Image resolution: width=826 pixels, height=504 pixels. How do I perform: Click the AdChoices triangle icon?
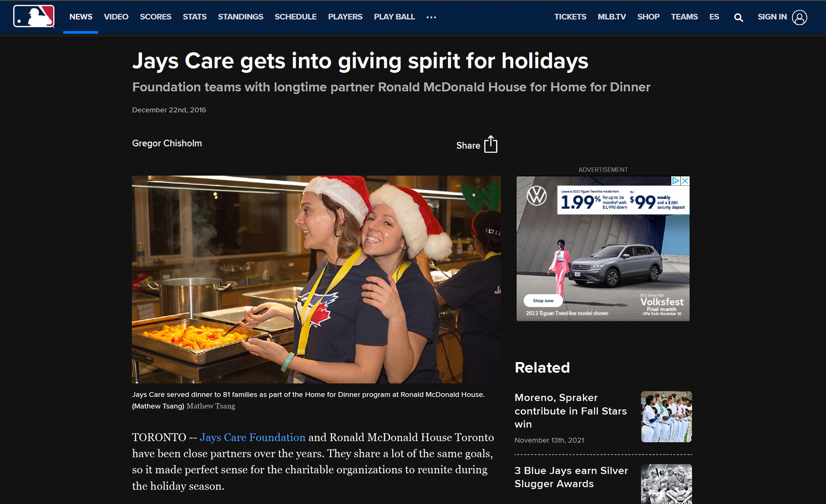click(x=676, y=181)
